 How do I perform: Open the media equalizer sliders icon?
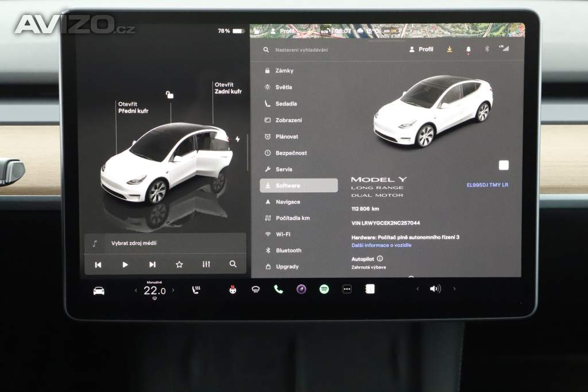pos(206,264)
